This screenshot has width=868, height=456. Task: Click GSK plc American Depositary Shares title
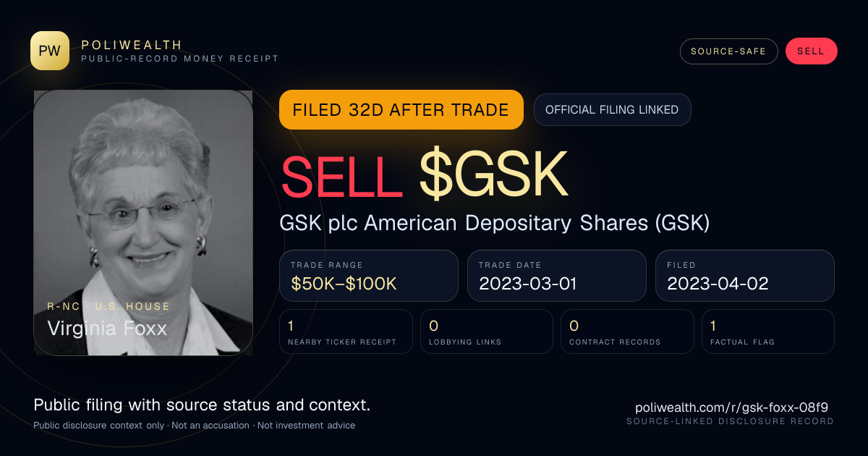coord(494,223)
